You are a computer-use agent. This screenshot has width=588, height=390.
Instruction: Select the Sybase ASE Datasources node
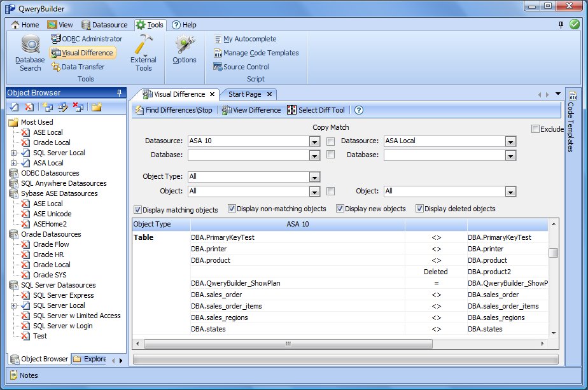point(59,193)
